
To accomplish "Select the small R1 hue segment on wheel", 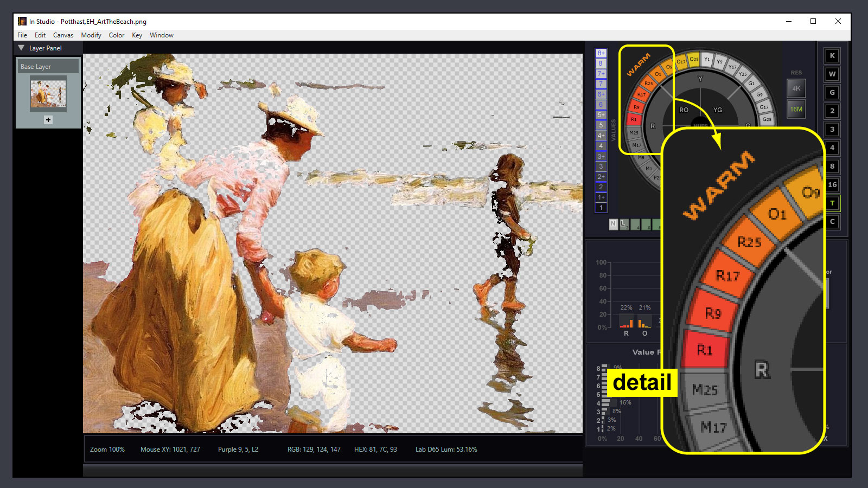I will (x=634, y=119).
